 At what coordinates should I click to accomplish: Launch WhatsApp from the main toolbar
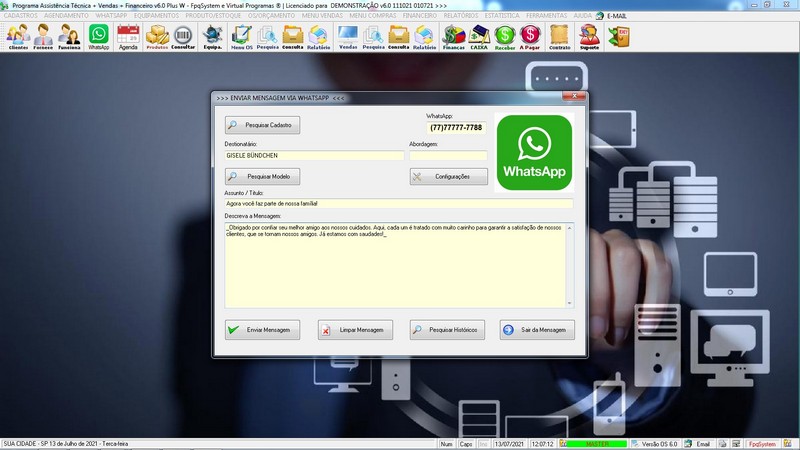click(x=98, y=37)
